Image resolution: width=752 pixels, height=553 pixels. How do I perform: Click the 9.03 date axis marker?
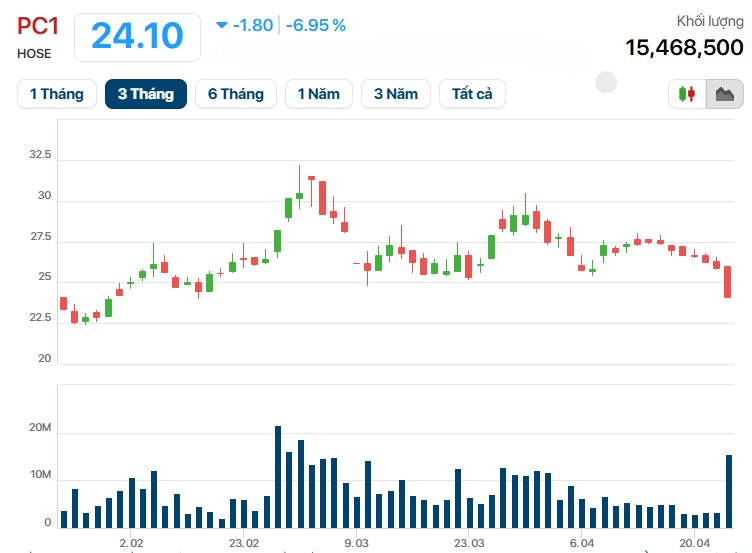tap(356, 543)
